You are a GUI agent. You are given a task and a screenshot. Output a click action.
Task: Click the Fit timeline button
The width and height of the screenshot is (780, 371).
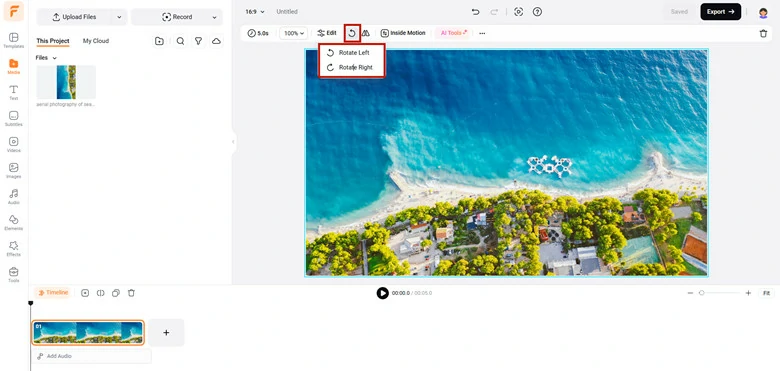pos(767,293)
